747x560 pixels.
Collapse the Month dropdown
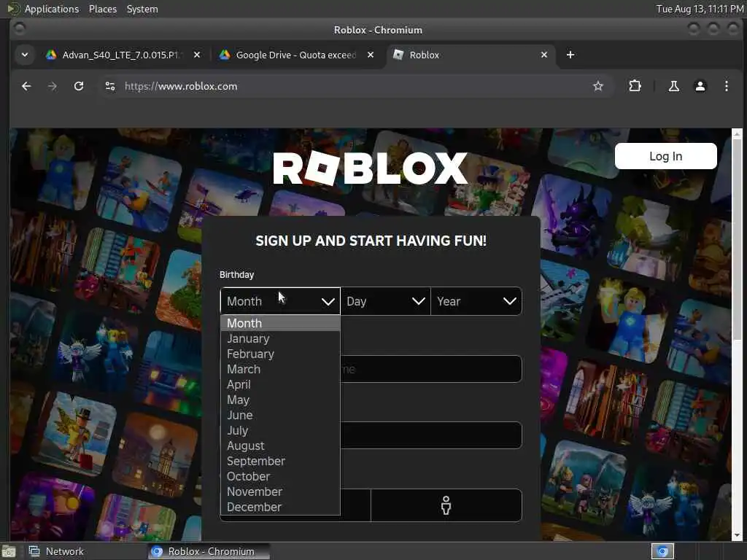pyautogui.click(x=280, y=301)
